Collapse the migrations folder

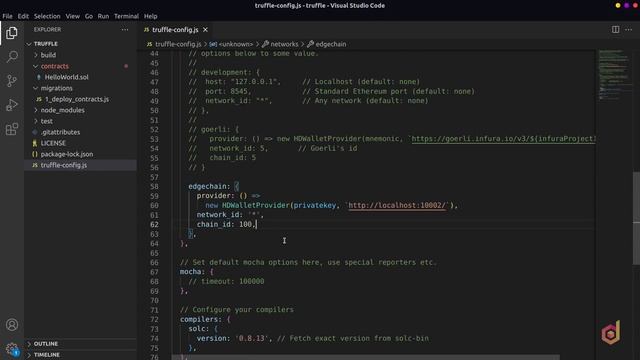click(36, 88)
